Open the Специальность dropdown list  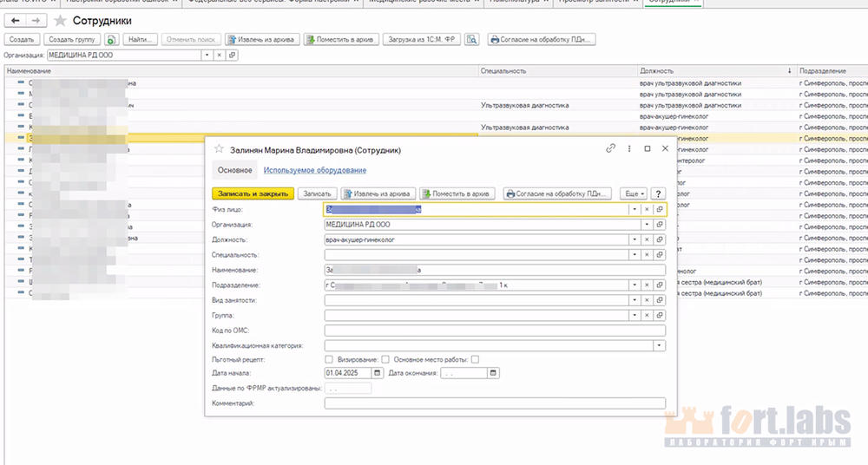[x=635, y=255]
